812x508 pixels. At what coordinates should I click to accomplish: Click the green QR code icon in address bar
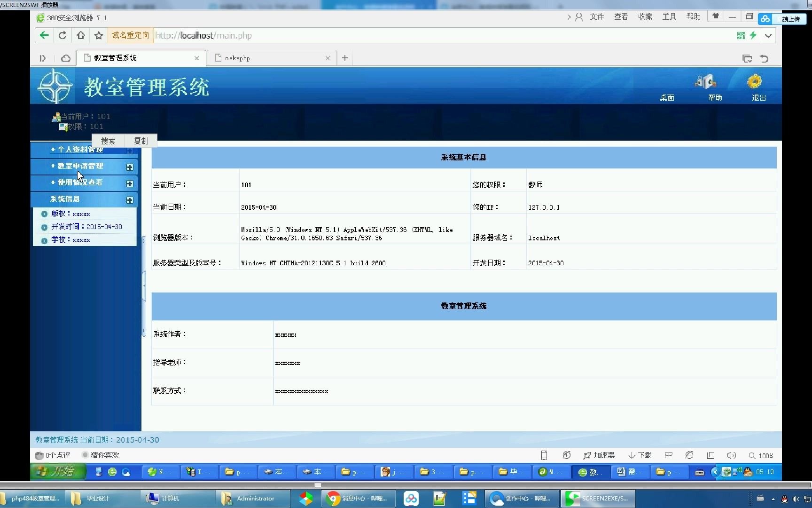[x=741, y=35]
